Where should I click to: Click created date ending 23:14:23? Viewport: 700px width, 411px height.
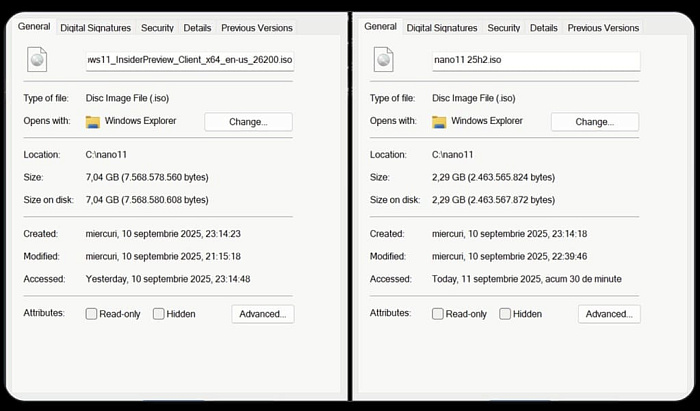[x=163, y=234]
